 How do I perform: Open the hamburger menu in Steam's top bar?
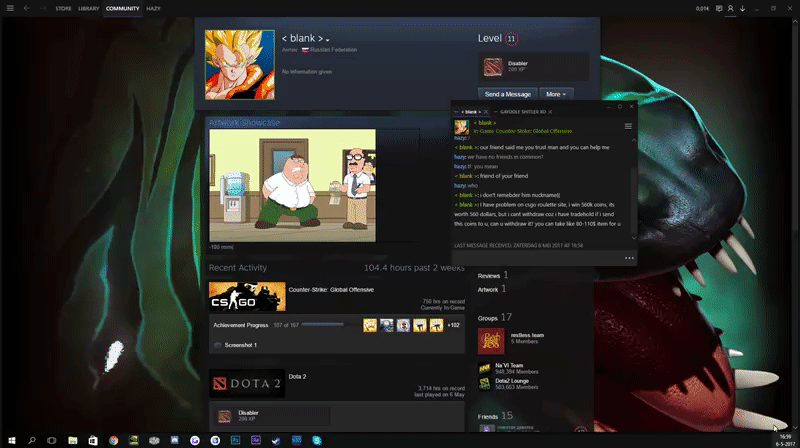coord(10,8)
